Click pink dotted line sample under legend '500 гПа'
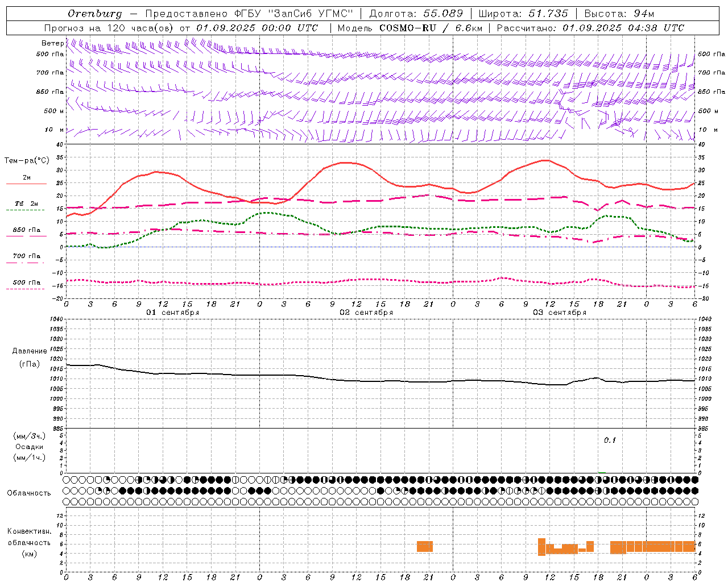728x582 pixels. [x=26, y=289]
